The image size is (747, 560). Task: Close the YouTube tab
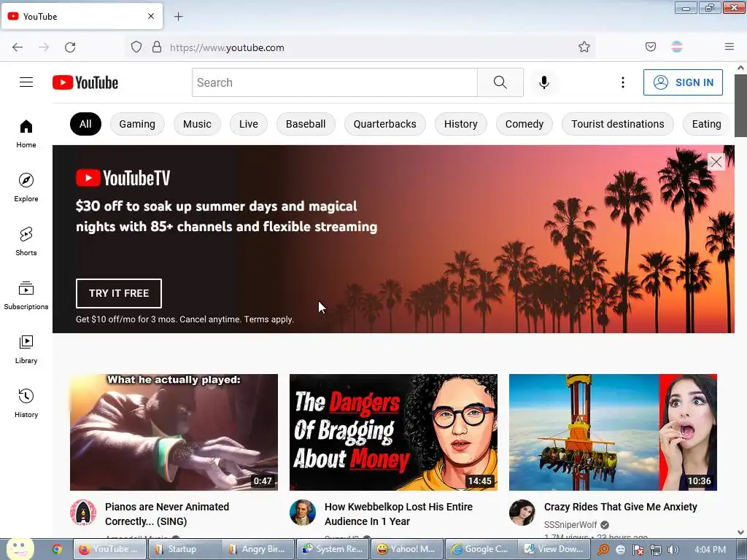(x=151, y=16)
